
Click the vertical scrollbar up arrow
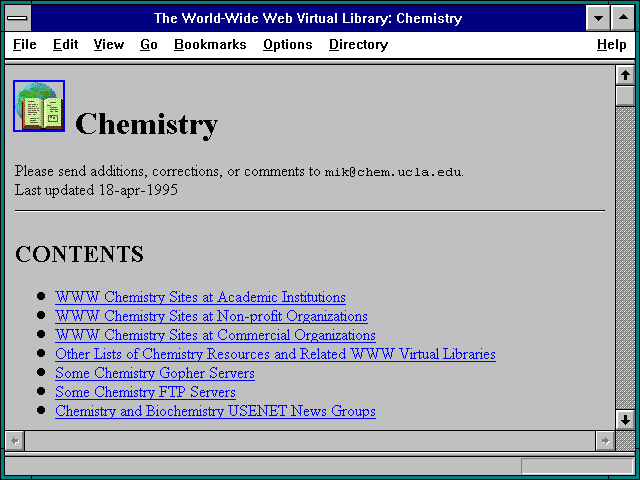pyautogui.click(x=625, y=75)
